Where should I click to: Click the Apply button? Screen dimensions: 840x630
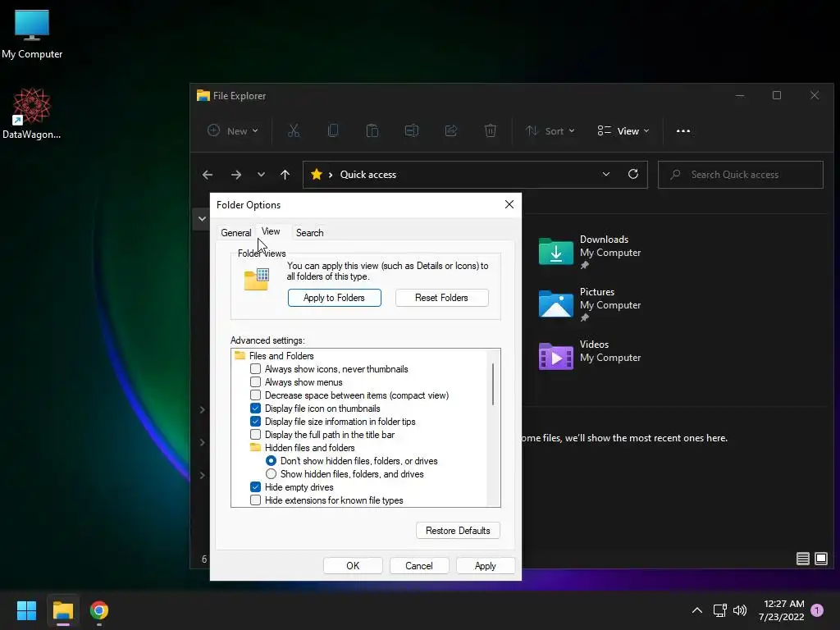pos(486,566)
